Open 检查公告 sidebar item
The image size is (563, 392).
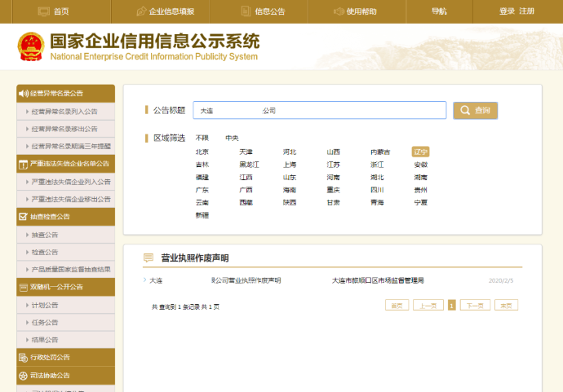(x=66, y=252)
